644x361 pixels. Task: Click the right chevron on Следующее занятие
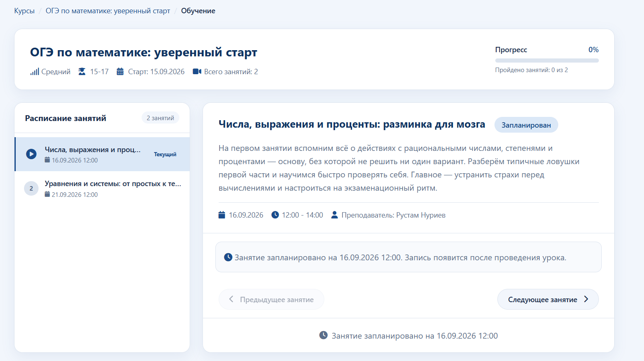pos(586,299)
